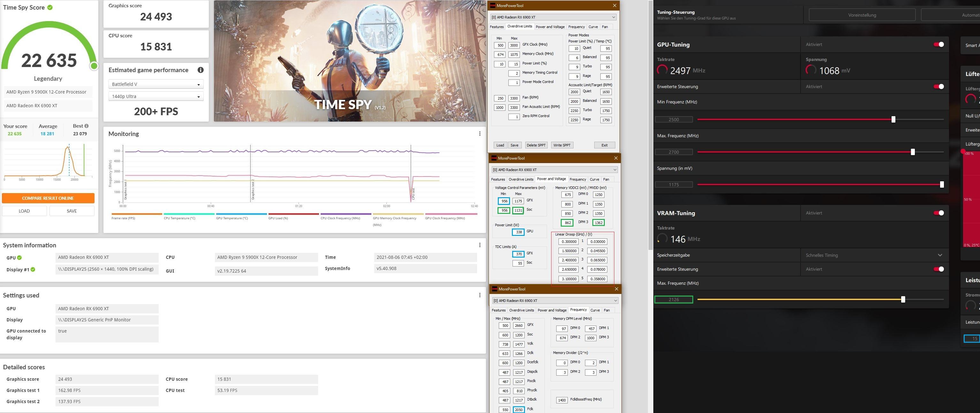Click green check beside GPU in System information
Viewport: 980px width, 413px height.
(x=19, y=258)
